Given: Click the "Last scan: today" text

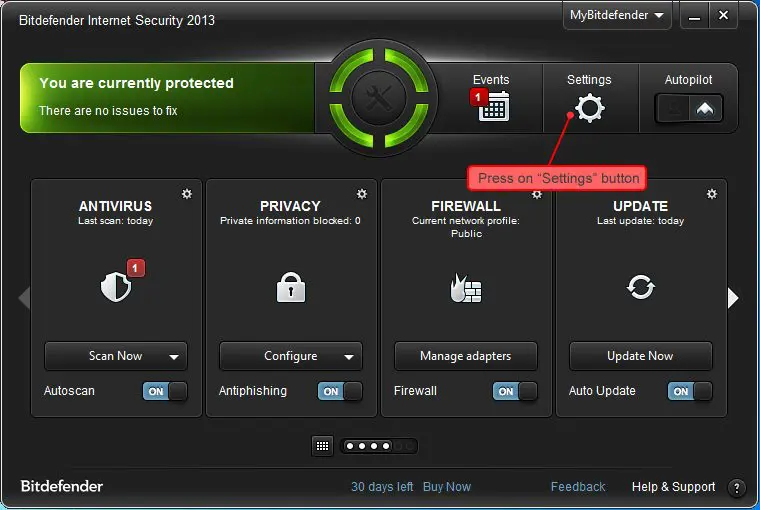Looking at the screenshot, I should coord(115,221).
